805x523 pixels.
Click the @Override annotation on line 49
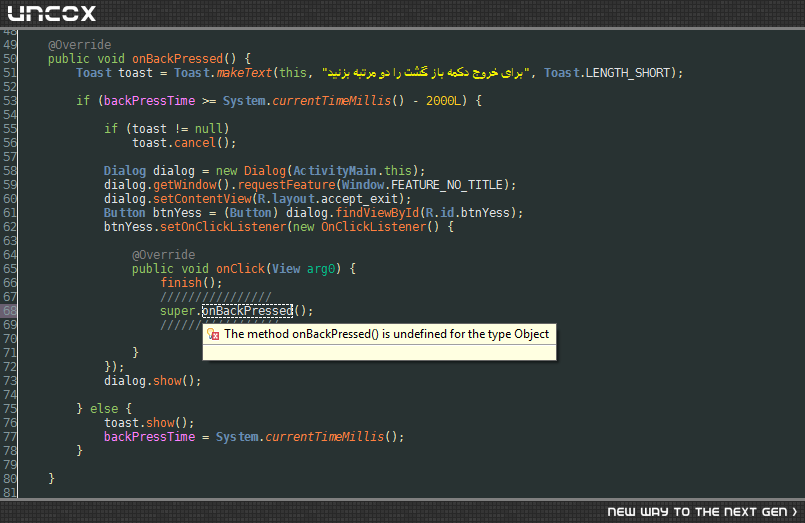80,45
